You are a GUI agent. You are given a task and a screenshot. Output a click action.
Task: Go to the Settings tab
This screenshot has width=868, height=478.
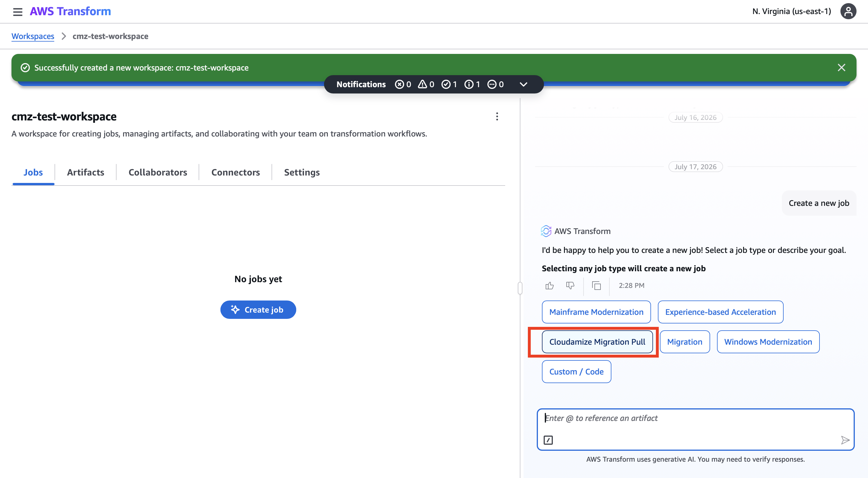[x=302, y=172]
